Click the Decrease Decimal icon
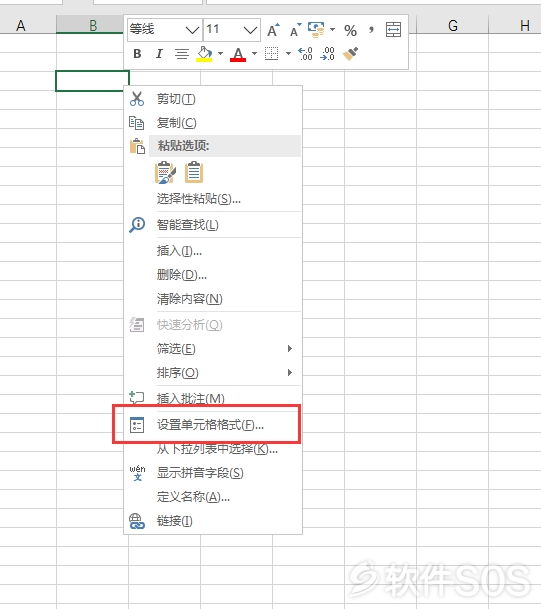Viewport: 541px width, 609px height. pos(327,54)
